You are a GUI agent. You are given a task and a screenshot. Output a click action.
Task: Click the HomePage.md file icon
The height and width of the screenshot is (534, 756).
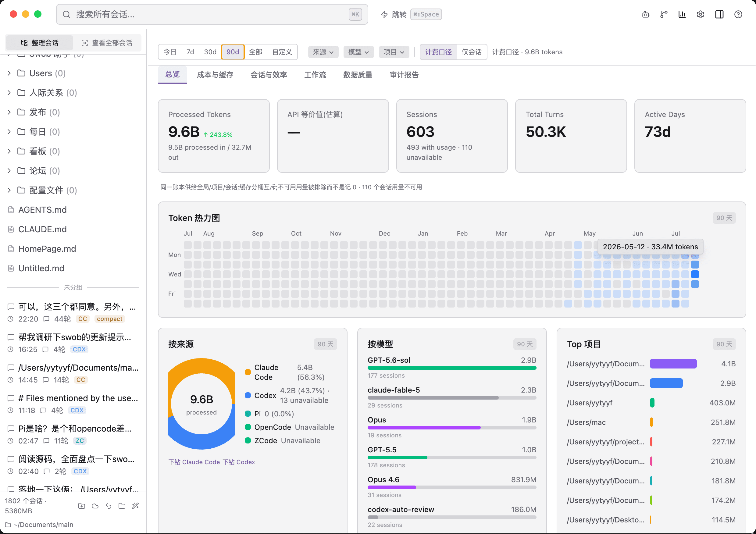coord(11,249)
